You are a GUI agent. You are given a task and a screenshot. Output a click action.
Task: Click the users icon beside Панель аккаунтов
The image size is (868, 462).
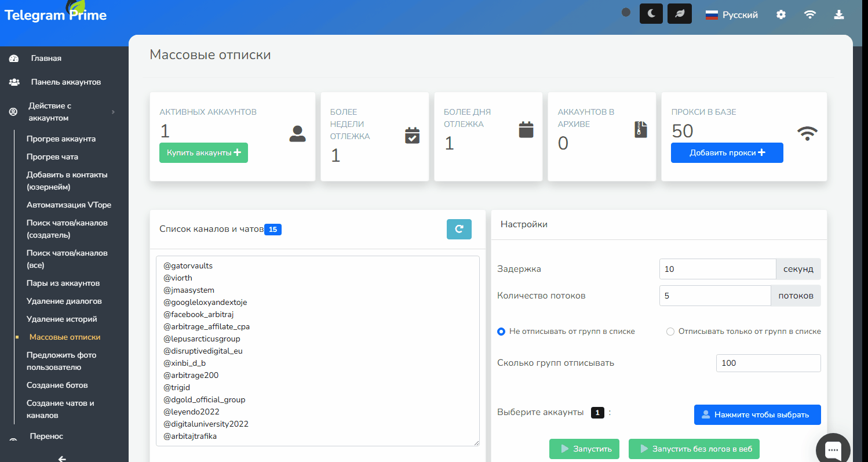tap(14, 82)
